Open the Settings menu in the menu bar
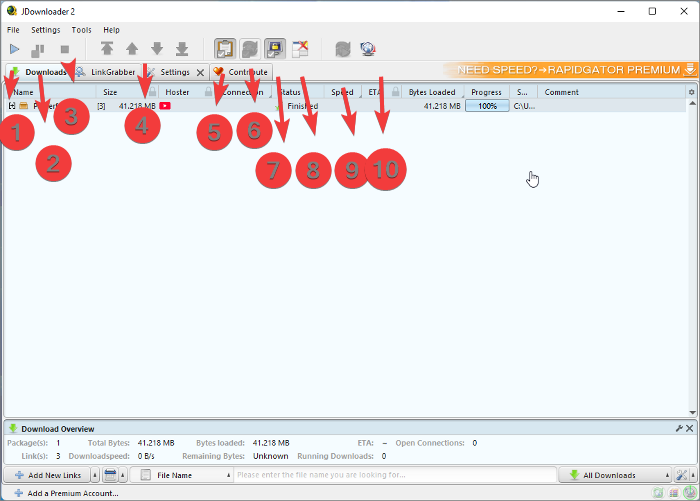The image size is (700, 501). [x=46, y=30]
